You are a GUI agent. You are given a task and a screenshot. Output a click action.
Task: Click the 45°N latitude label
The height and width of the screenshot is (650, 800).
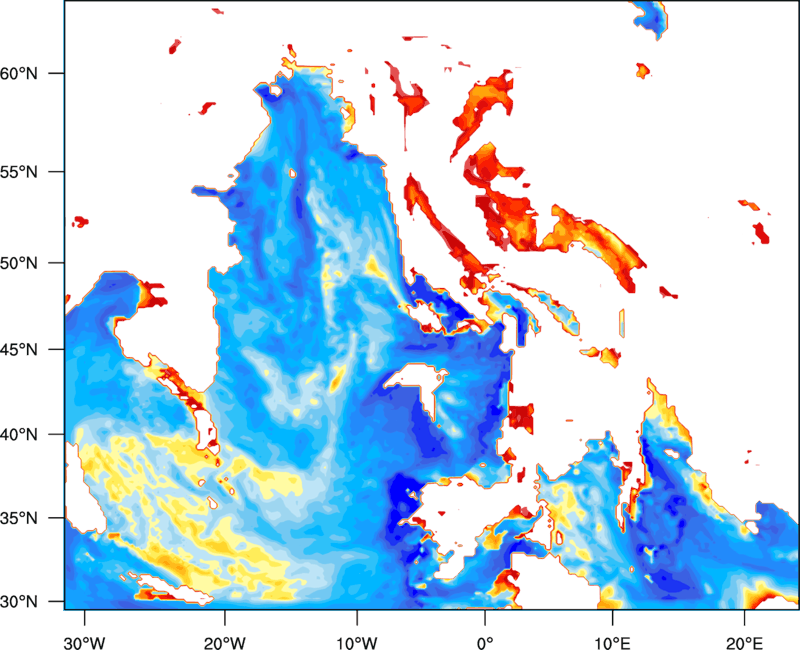(19, 349)
